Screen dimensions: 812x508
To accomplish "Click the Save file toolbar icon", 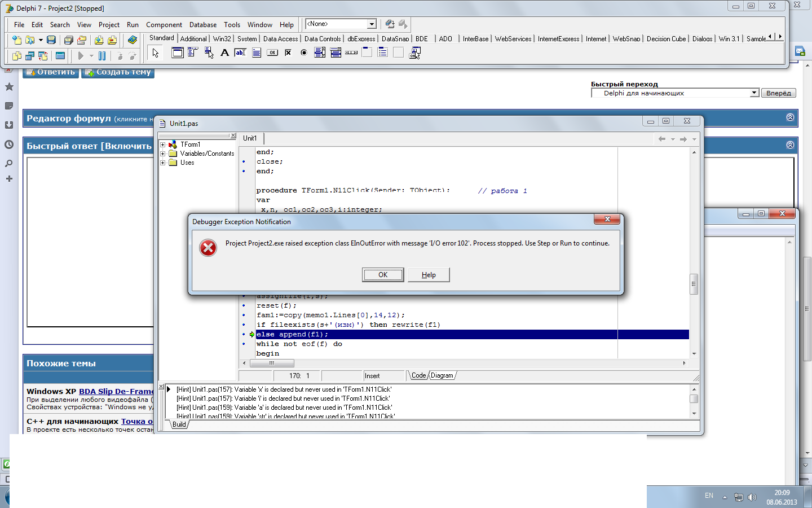I will [51, 40].
